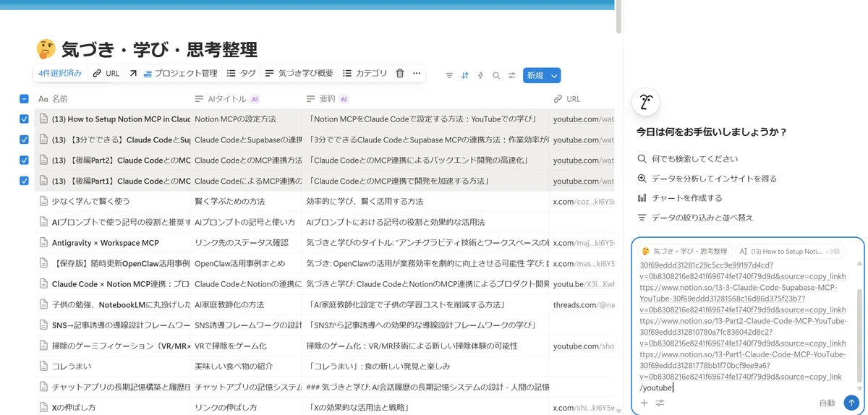Edit URL property for selected rows
Image resolution: width=868 pixels, height=415 pixels.
(106, 73)
